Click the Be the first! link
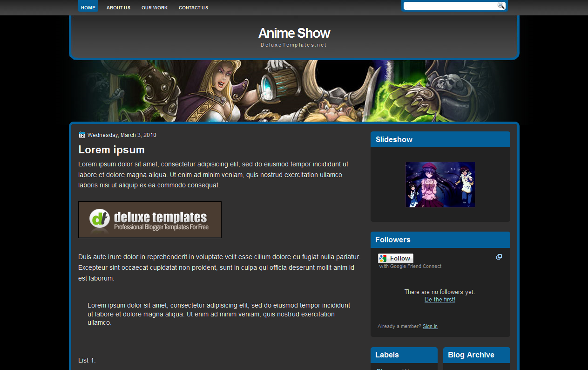The image size is (588, 370). (x=440, y=300)
